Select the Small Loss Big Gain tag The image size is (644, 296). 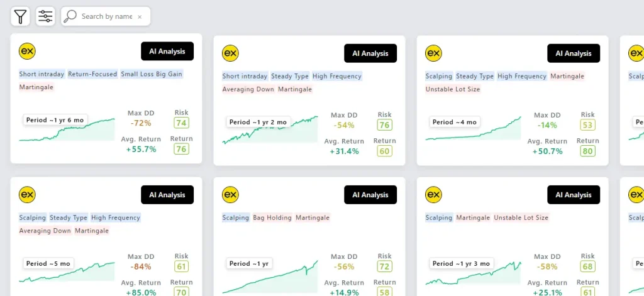(153, 74)
